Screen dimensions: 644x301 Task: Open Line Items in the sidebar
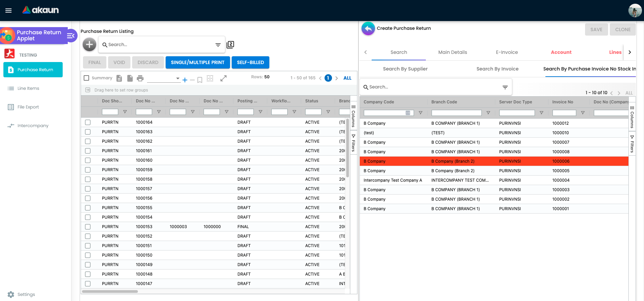[28, 88]
